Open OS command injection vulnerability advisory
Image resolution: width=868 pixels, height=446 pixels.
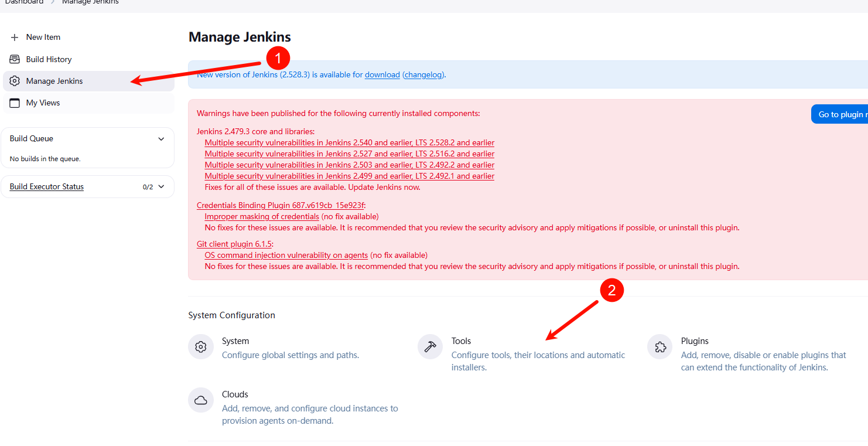pos(286,255)
